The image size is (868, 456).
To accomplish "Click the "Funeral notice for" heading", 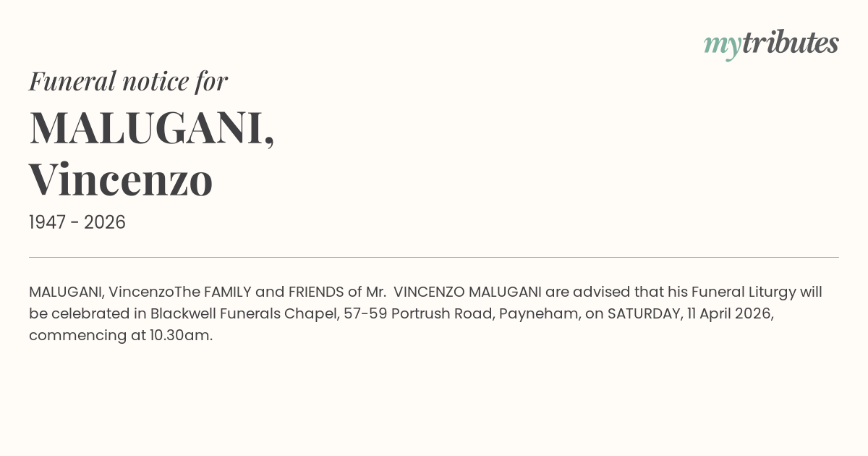I will [128, 81].
